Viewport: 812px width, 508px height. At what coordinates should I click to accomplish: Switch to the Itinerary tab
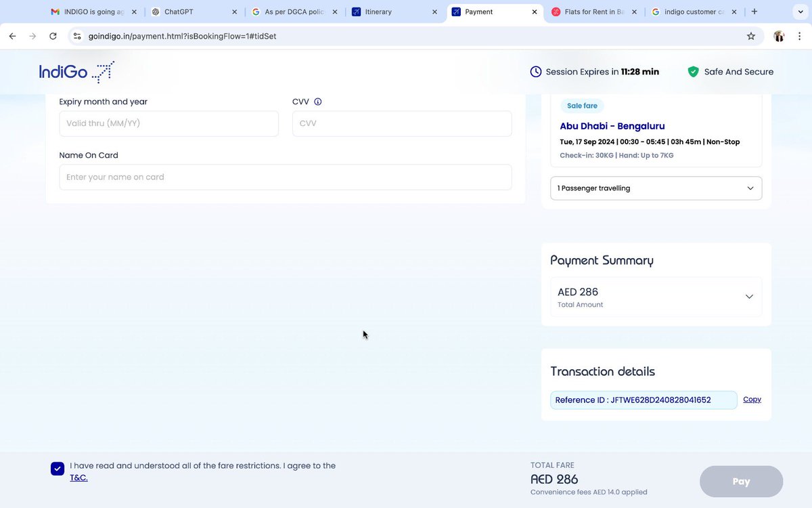tap(393, 12)
